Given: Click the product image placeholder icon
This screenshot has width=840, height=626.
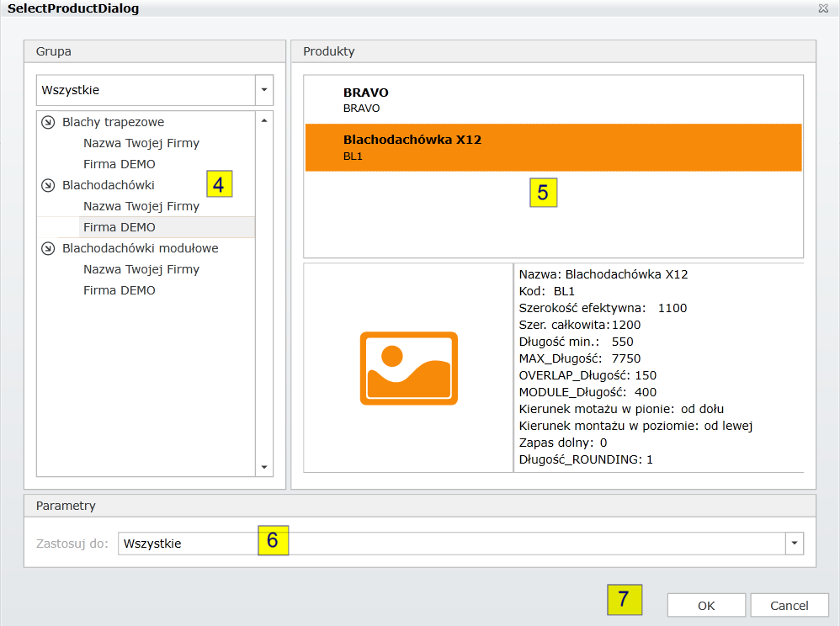Looking at the screenshot, I should pyautogui.click(x=408, y=369).
